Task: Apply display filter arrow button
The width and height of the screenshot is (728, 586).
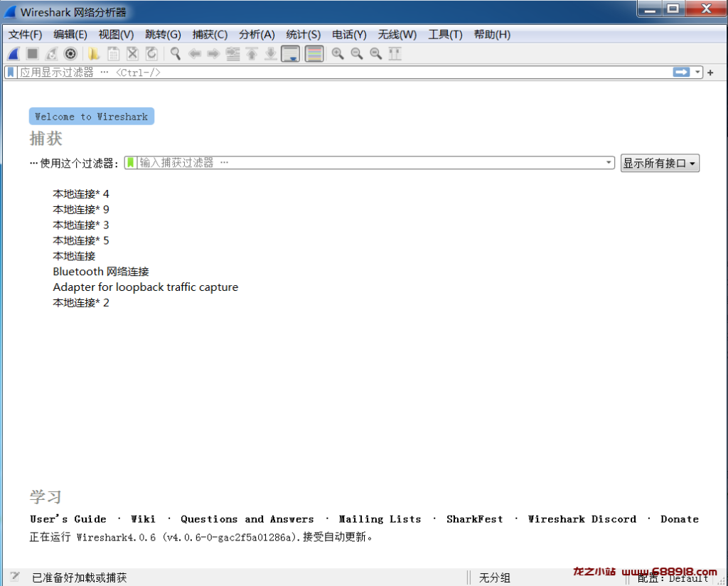Action: click(681, 73)
